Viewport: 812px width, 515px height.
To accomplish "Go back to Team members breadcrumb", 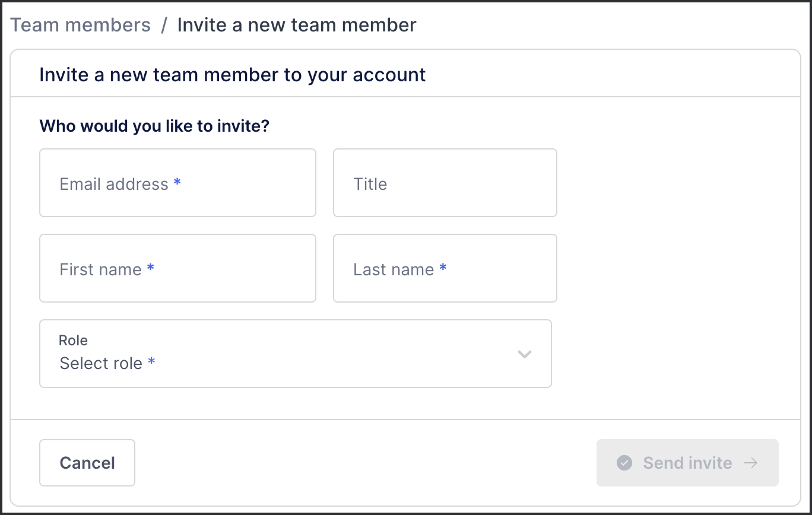I will (x=81, y=26).
